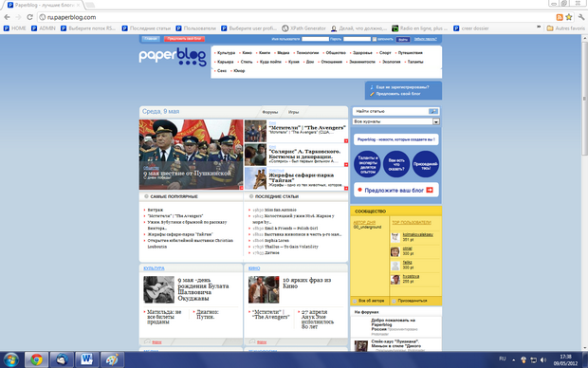Screen dimensions: 588x368
Task: Click the red arrow icon on Предложите ваш блог
Action: point(430,191)
